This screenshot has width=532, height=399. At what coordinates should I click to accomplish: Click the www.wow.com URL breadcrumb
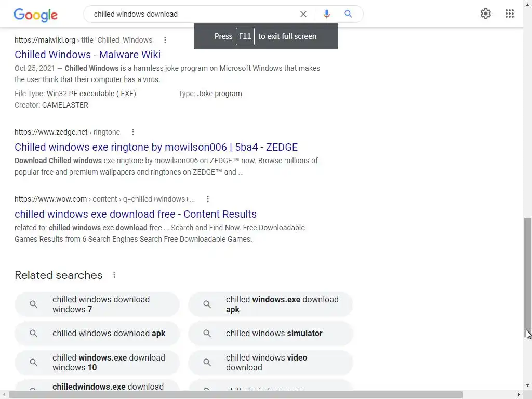[104, 199]
